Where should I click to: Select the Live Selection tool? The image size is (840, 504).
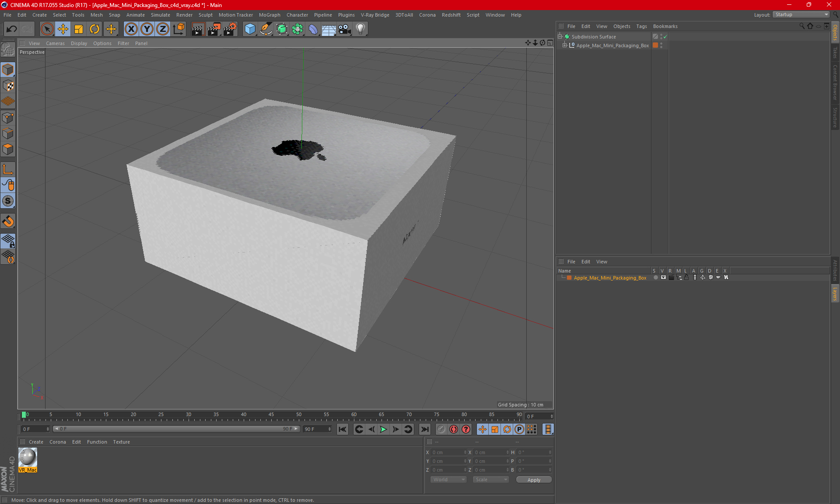point(47,29)
